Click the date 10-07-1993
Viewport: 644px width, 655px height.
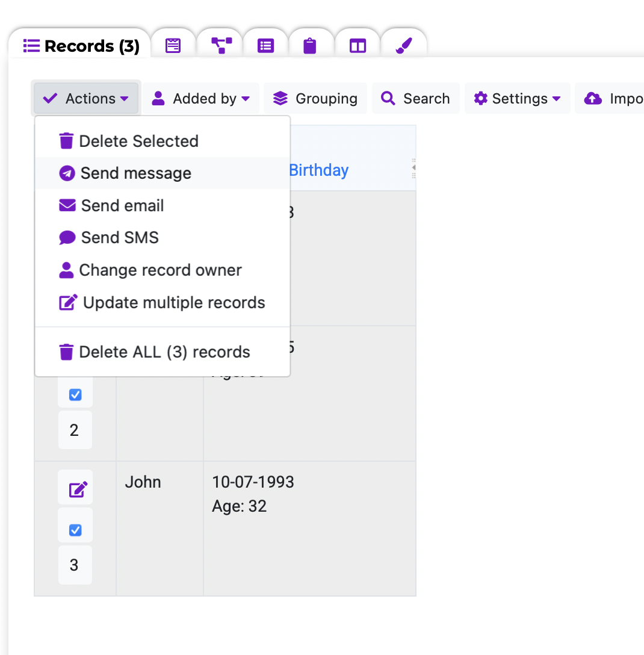253,482
